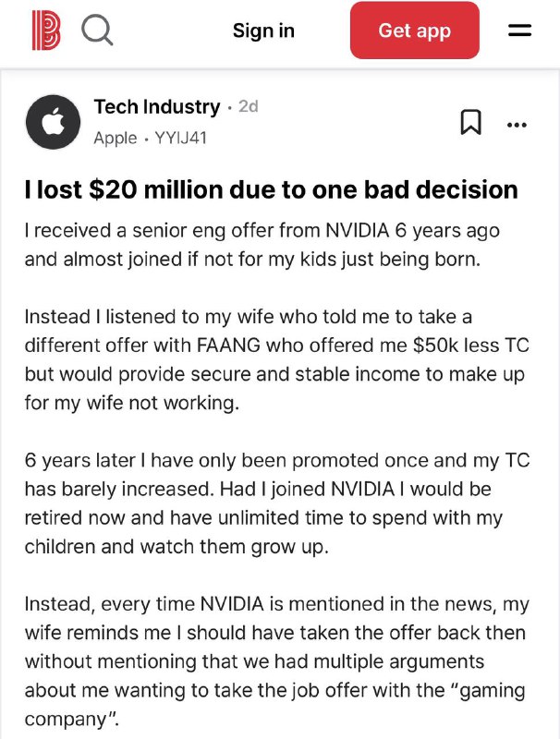This screenshot has width=560, height=739.
Task: Open the three-dot post options
Action: (517, 125)
